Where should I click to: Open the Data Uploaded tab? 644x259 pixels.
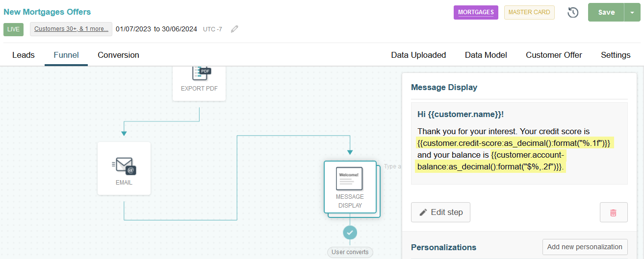(418, 55)
